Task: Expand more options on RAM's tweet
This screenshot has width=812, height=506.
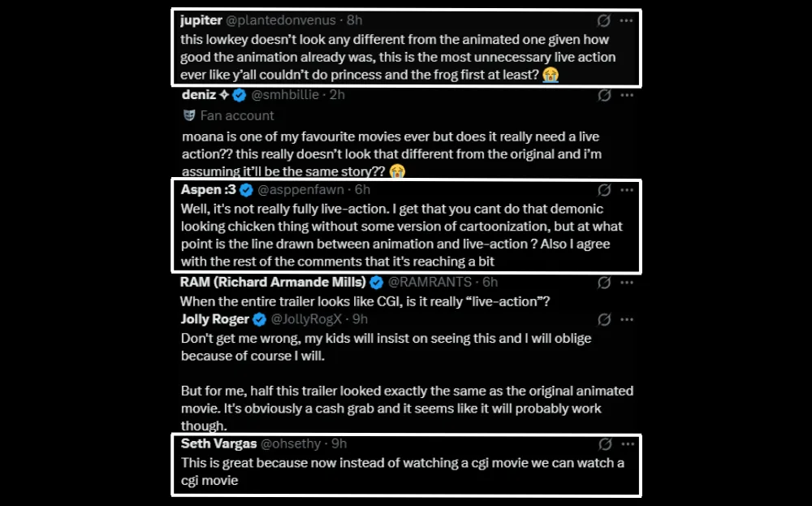Action: 626,283
